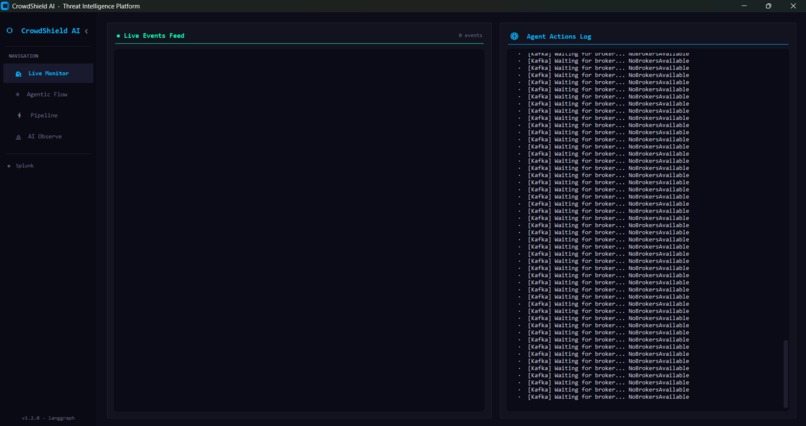The height and width of the screenshot is (426, 806).
Task: Click the green dot by Live Events Feed
Action: point(118,36)
